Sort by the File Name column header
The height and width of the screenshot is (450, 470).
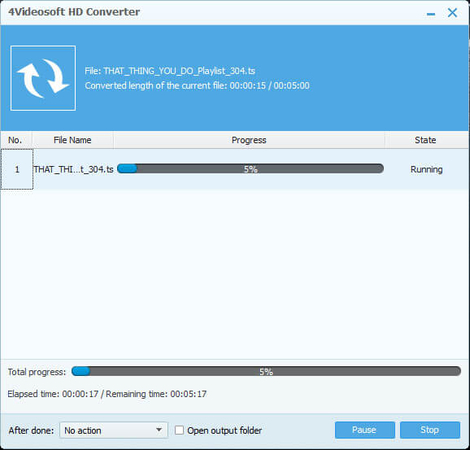click(x=72, y=140)
